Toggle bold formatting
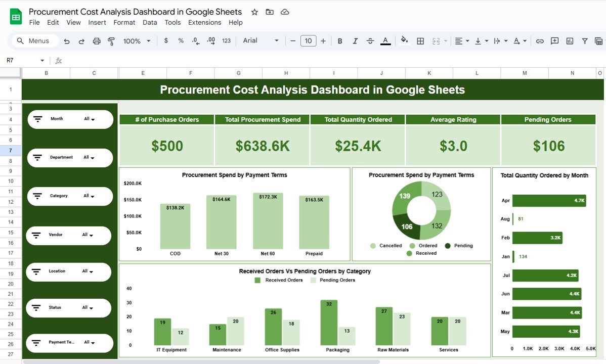Screen dimensions: 606x364 point(339,41)
